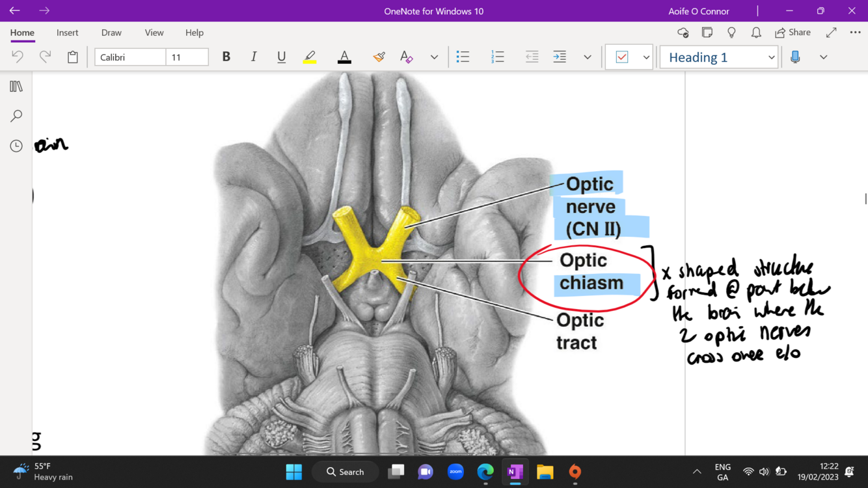Open the ENG GA language switcher
Screen dimensions: 868x488
(722, 472)
